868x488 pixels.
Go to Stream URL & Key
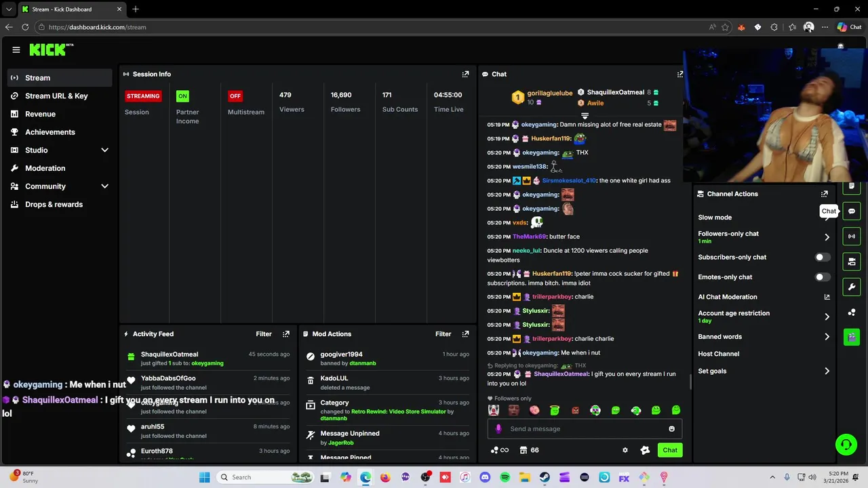60,96
